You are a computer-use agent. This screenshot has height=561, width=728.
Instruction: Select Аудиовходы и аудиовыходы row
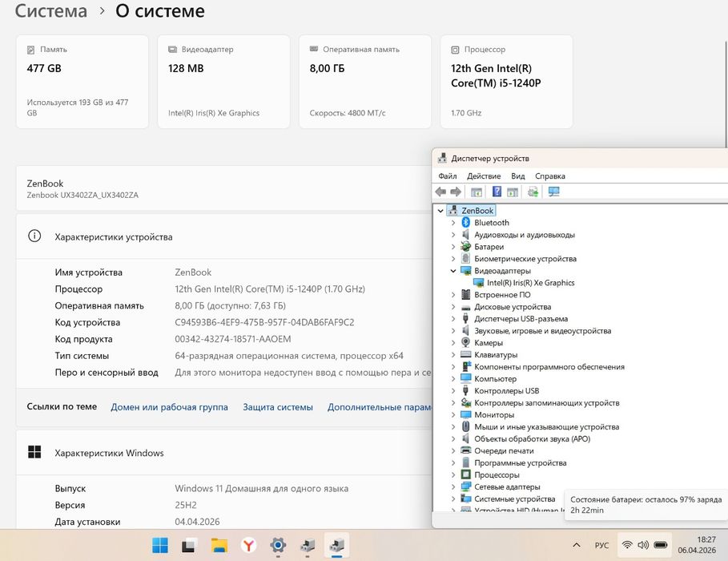point(525,235)
